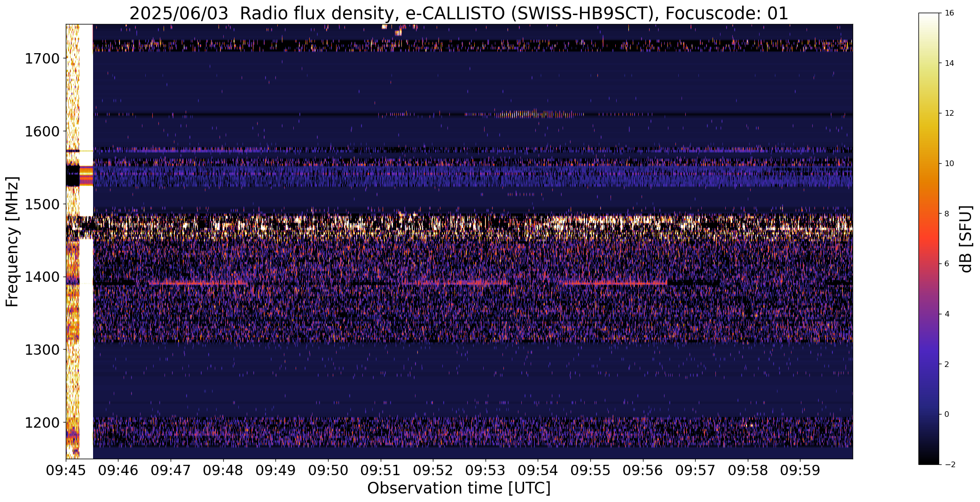Click the 09:55 time tick label

(x=590, y=470)
